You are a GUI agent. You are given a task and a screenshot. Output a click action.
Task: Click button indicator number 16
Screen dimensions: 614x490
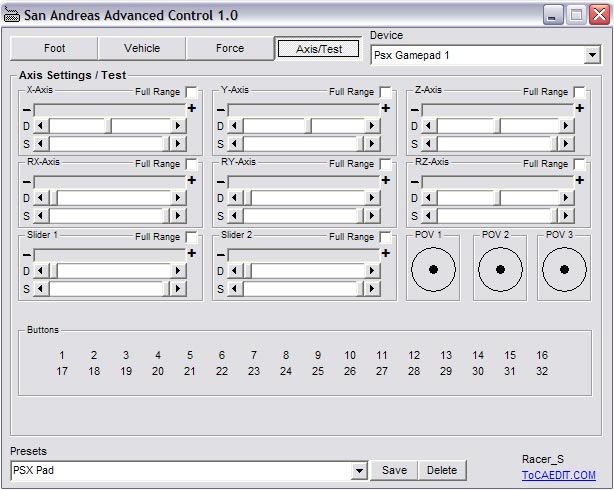(x=542, y=355)
